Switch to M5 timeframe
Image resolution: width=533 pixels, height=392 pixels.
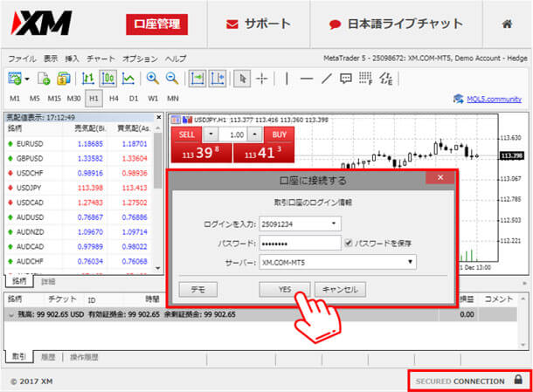click(x=34, y=99)
